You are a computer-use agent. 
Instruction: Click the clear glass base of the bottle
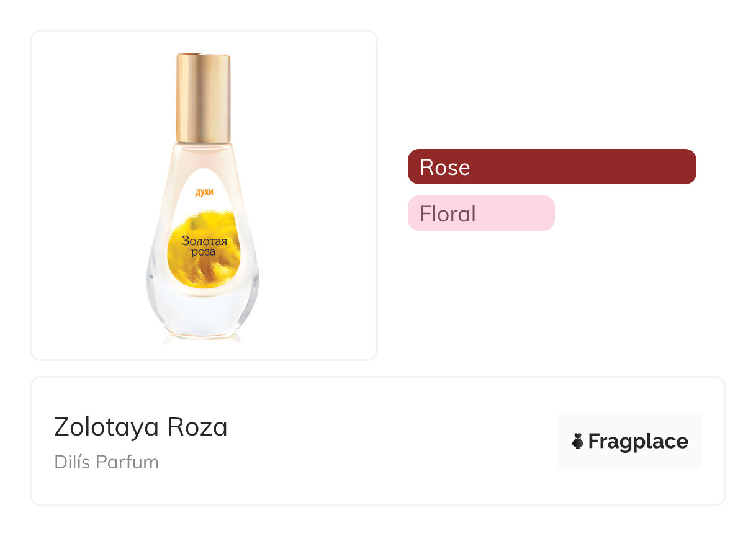204,316
